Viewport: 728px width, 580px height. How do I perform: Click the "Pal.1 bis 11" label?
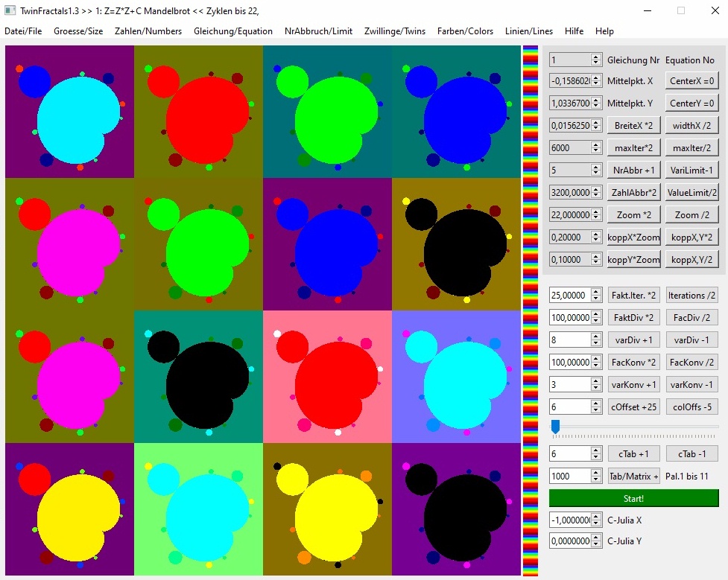687,476
